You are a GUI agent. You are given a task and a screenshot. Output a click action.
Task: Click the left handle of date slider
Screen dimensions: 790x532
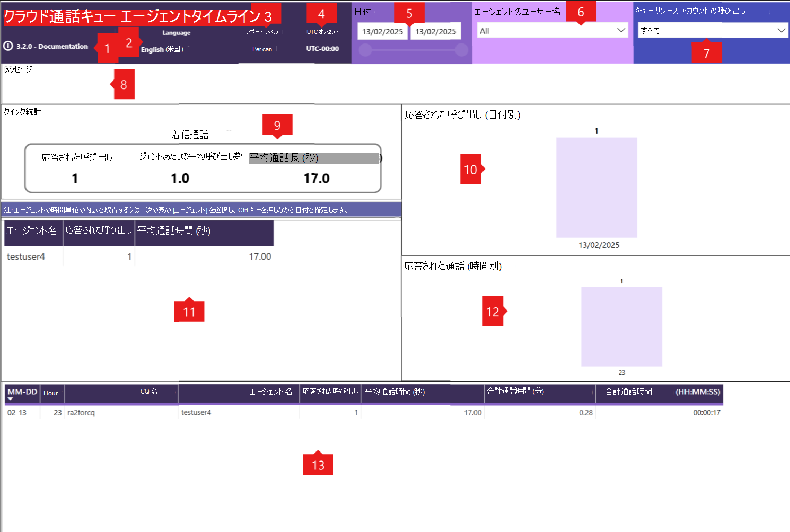tap(365, 50)
